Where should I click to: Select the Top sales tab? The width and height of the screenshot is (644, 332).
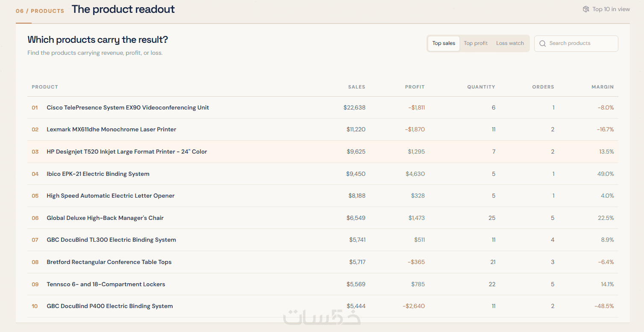click(x=444, y=43)
